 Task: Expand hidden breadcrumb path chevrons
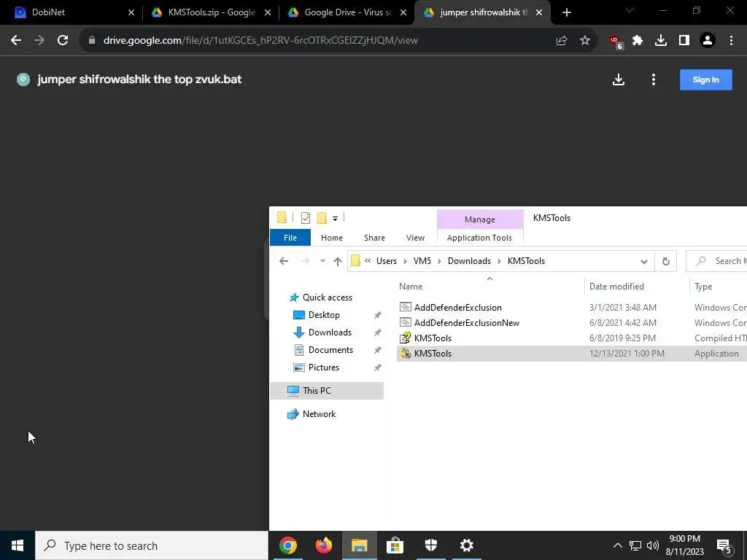pos(368,261)
